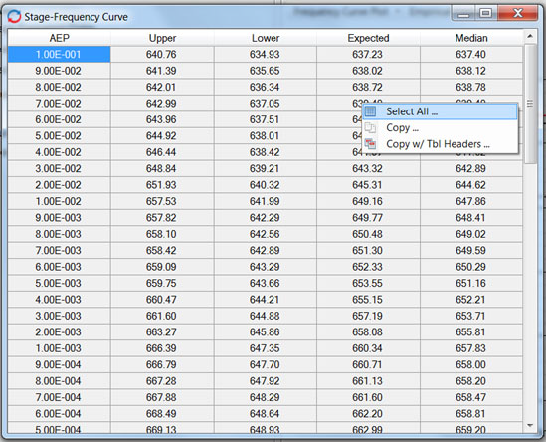
Task: Click the Copy pages icon in menu
Action: point(370,128)
